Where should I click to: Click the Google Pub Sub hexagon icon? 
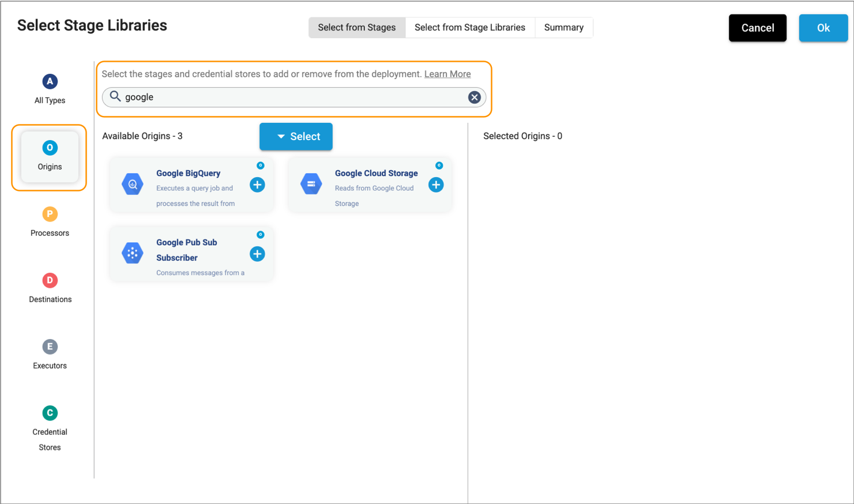pyautogui.click(x=133, y=253)
